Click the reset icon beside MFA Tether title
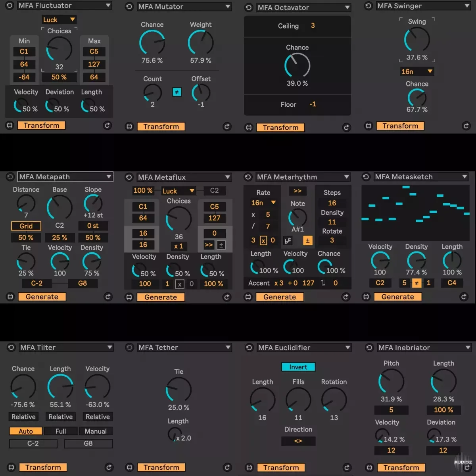 pyautogui.click(x=129, y=347)
